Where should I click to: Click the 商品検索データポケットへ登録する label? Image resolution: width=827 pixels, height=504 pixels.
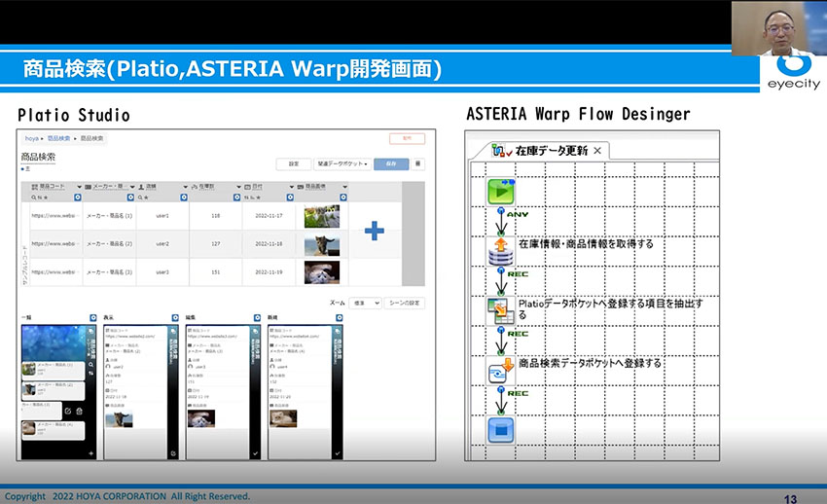pos(590,363)
